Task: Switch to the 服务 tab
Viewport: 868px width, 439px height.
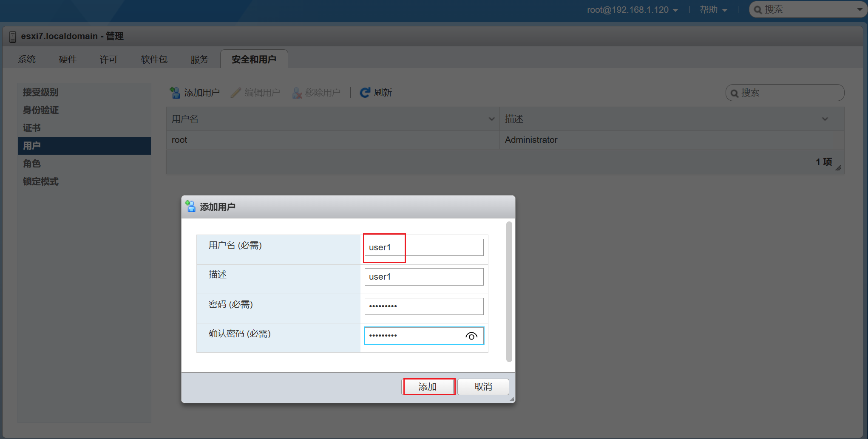Action: (199, 59)
